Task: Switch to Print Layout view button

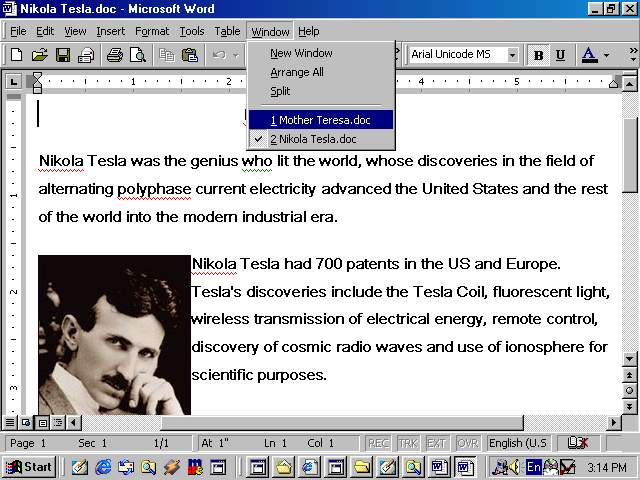Action: click(x=42, y=422)
